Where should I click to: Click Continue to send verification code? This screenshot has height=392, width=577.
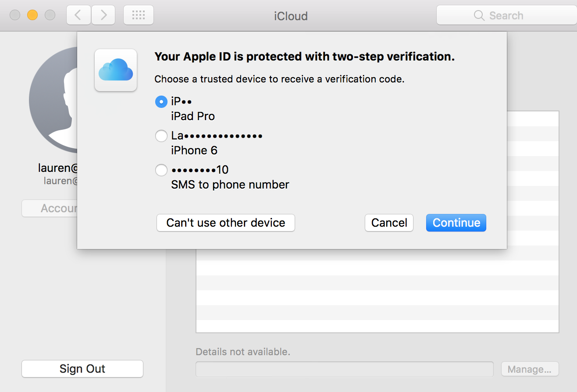tap(456, 223)
